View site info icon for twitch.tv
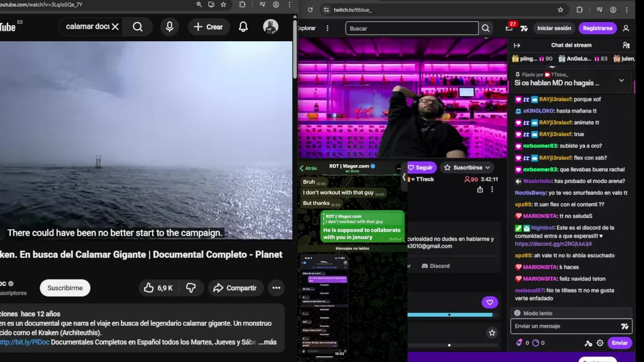Screen dimensions: 644x362 tap(327, 10)
